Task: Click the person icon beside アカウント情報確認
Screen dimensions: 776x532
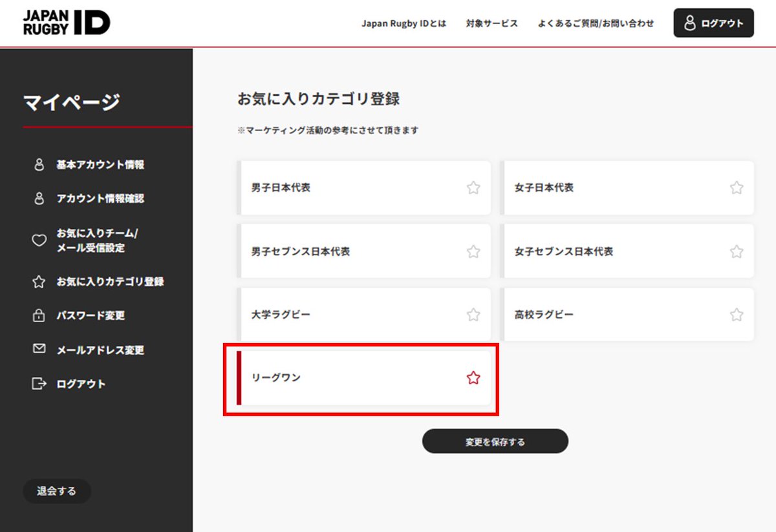Action: pyautogui.click(x=39, y=198)
